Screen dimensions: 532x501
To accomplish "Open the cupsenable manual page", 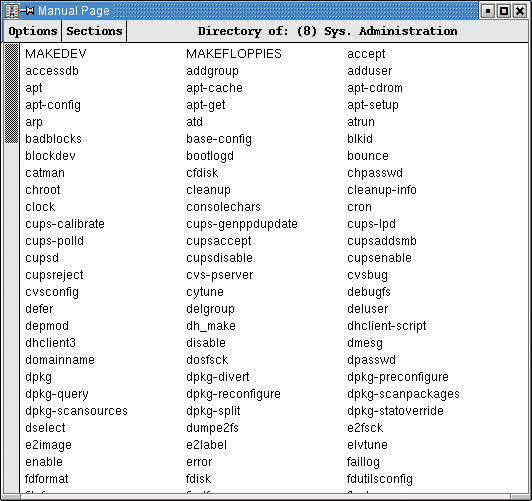I will [379, 258].
